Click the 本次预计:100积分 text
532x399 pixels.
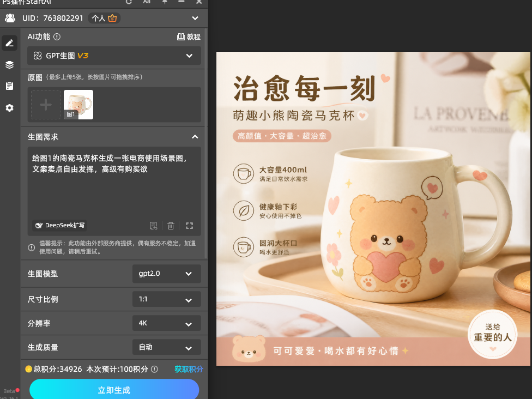[117, 369]
